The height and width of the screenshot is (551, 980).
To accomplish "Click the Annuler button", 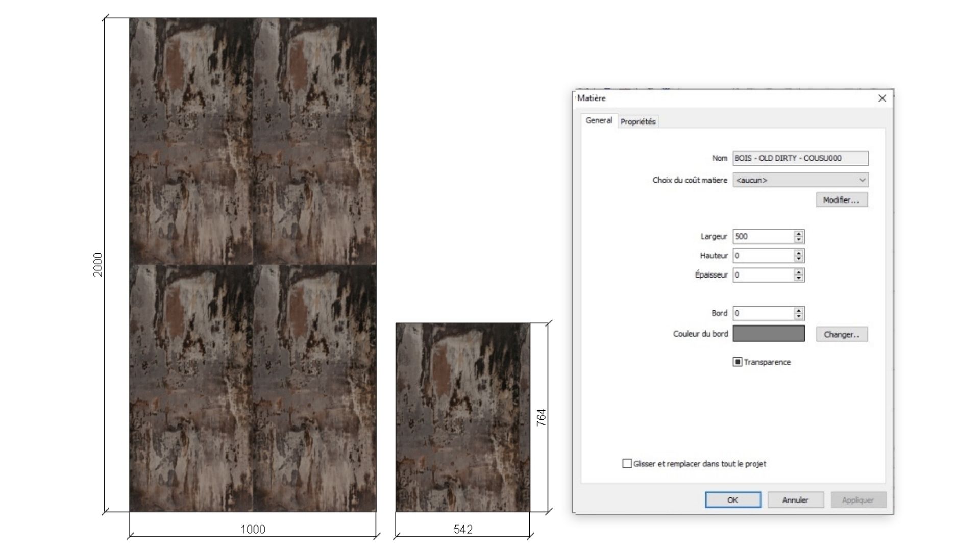I will [795, 500].
